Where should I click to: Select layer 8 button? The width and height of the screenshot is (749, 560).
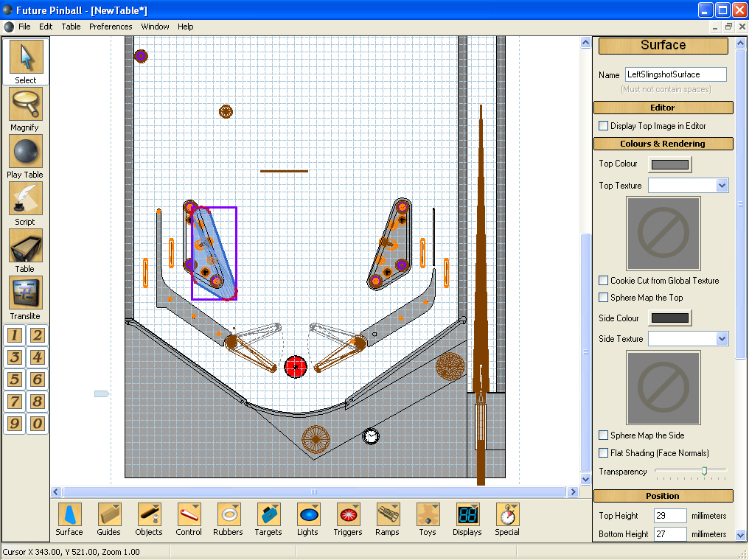pos(38,402)
